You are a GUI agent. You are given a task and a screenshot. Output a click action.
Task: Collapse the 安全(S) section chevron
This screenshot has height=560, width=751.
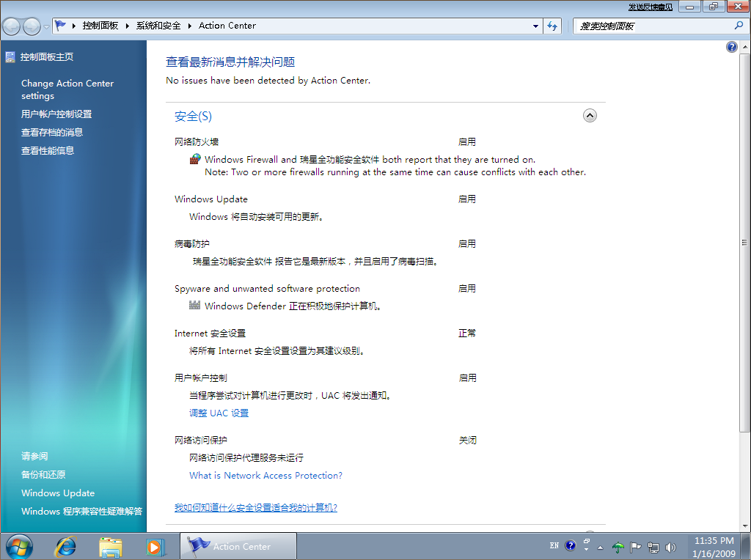[590, 115]
